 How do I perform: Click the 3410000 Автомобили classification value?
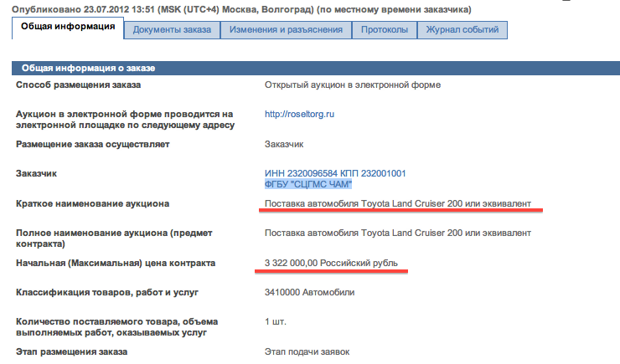coord(309,292)
